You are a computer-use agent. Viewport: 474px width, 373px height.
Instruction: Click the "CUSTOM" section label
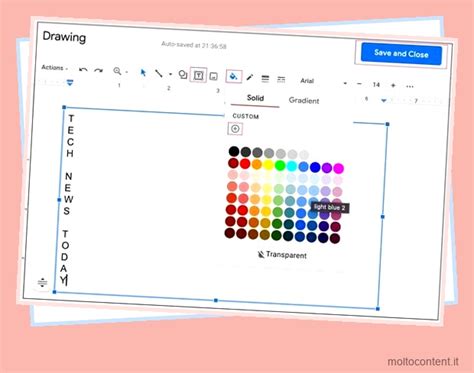[246, 116]
